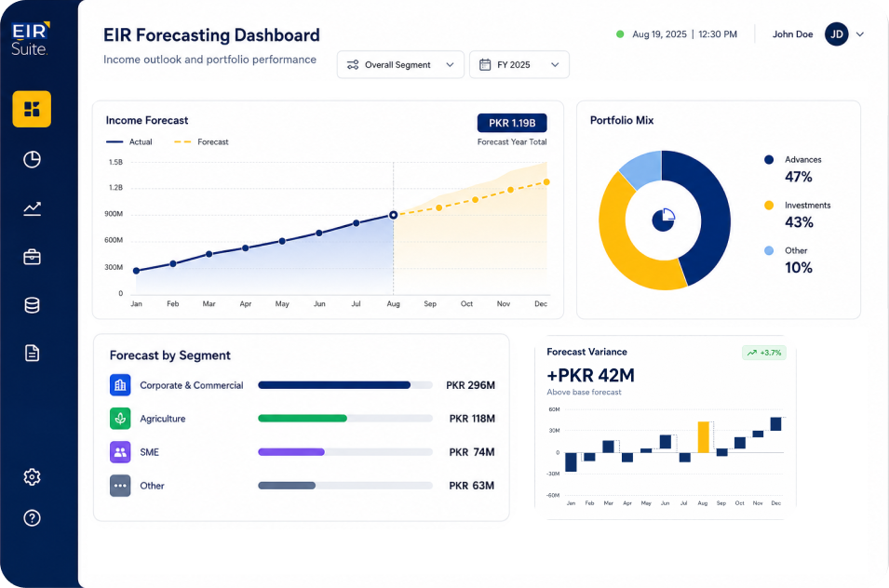
Task: Click the pie icon at donut center
Action: 664,220
